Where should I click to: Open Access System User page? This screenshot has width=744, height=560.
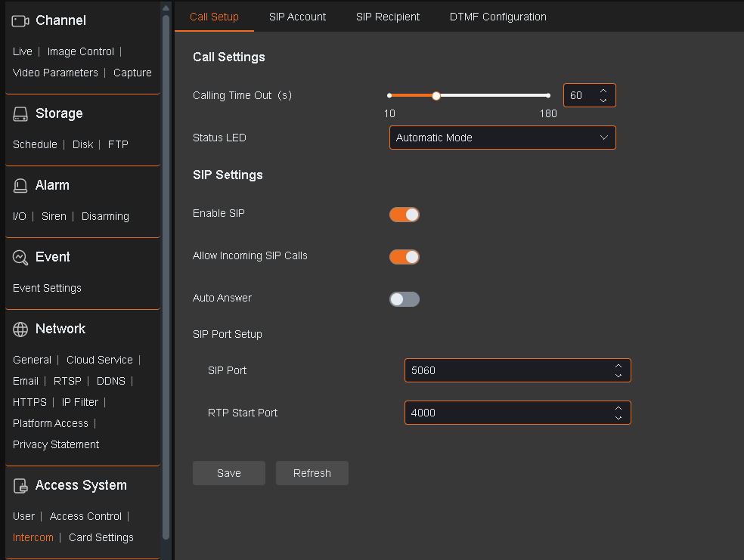[23, 516]
